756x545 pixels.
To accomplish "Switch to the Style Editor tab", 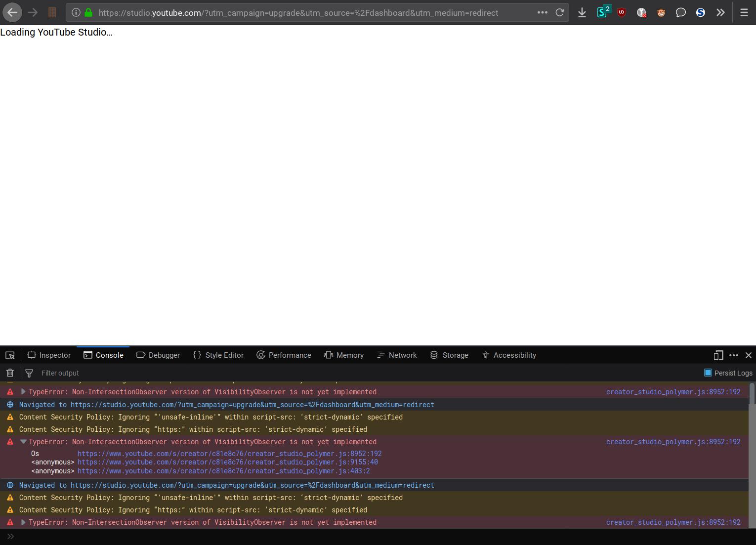I will 218,355.
